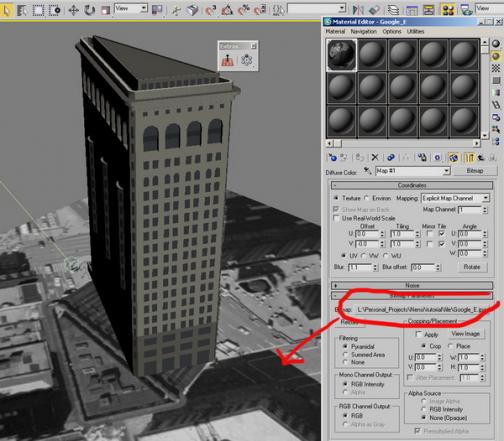Click the View Image button

coord(465,334)
